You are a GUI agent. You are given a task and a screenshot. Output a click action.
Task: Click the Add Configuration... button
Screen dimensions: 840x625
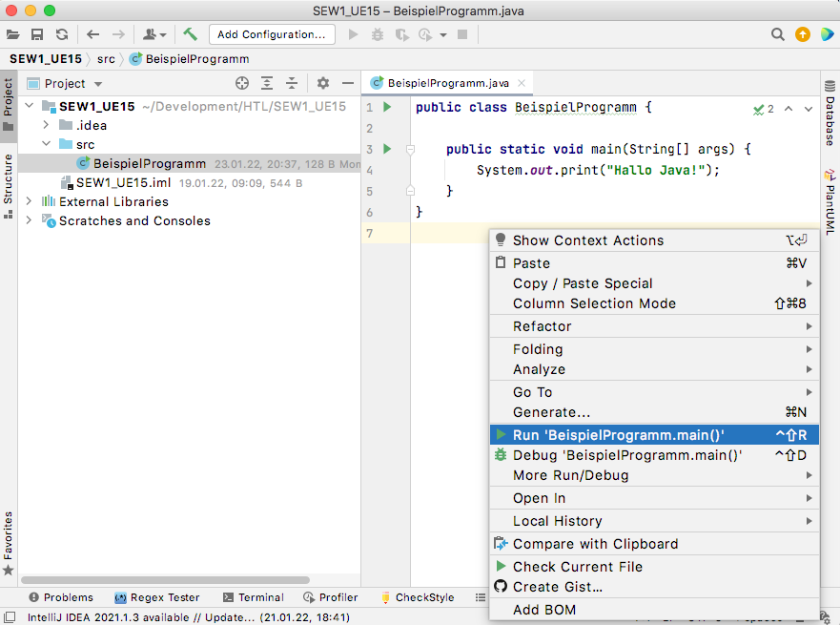tap(272, 34)
